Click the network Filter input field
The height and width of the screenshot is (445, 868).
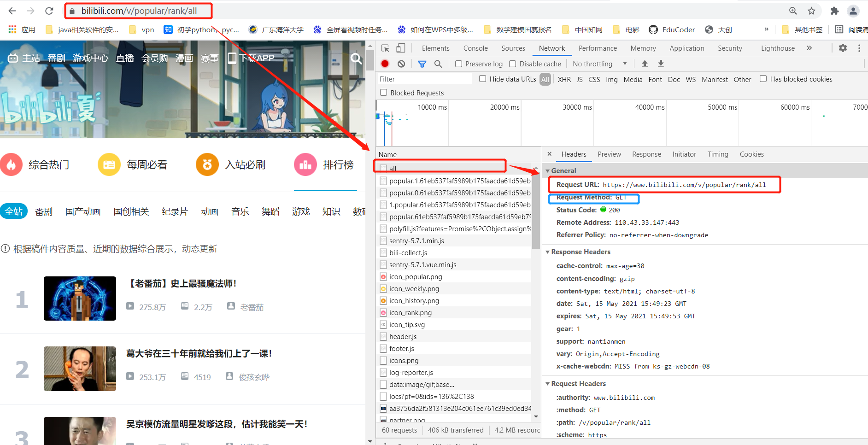pyautogui.click(x=425, y=79)
